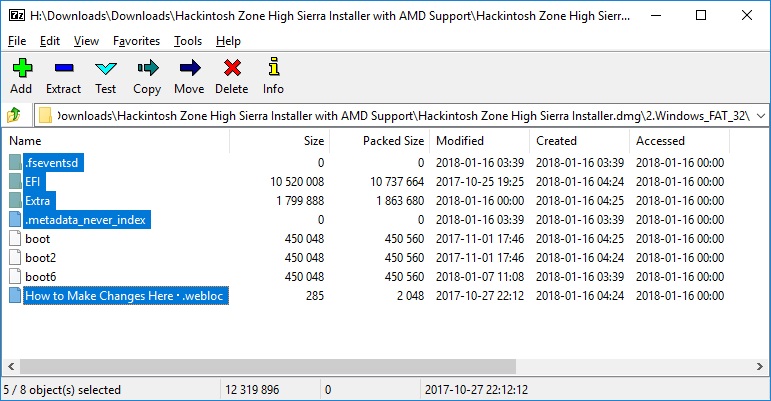Open the address bar path dropdown
This screenshot has width=771, height=401.
(x=761, y=116)
